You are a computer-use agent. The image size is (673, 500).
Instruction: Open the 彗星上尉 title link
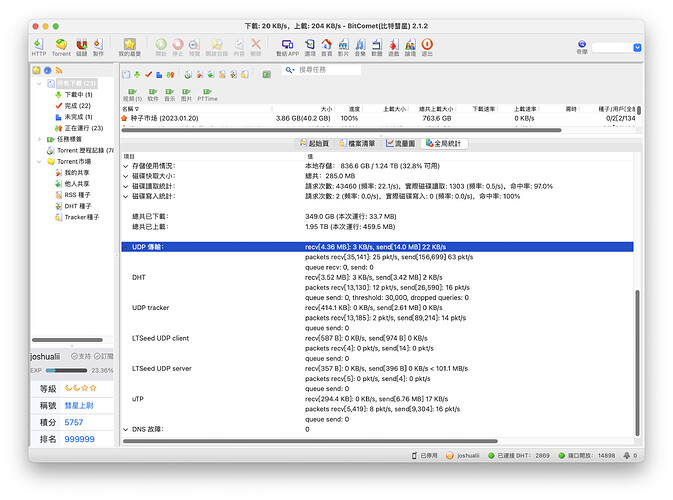coord(79,406)
